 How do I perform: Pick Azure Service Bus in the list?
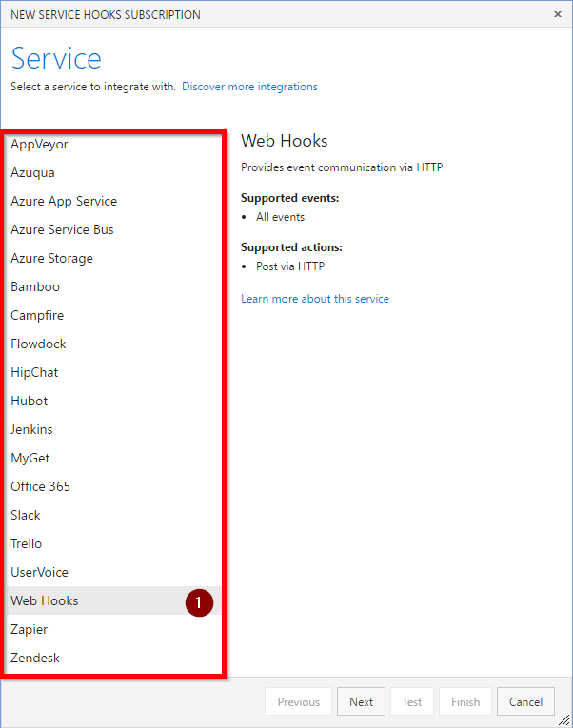(114, 230)
